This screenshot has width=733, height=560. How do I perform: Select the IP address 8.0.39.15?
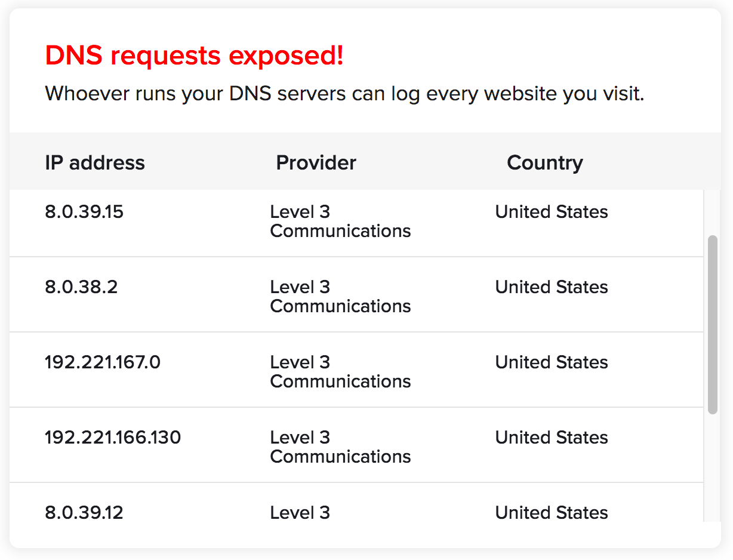click(x=84, y=212)
